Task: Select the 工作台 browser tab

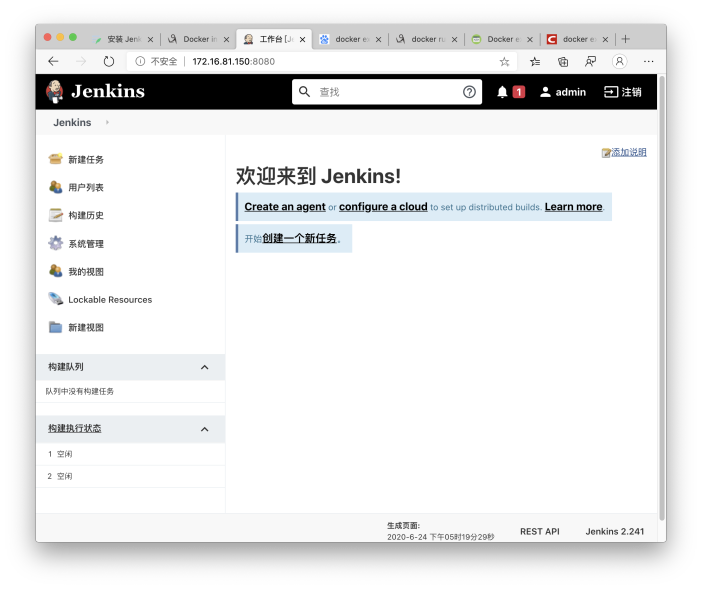Action: point(274,39)
